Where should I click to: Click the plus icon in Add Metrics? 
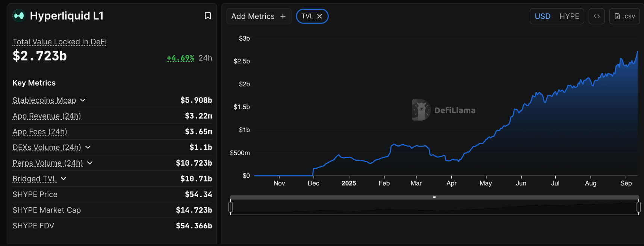[x=283, y=16]
